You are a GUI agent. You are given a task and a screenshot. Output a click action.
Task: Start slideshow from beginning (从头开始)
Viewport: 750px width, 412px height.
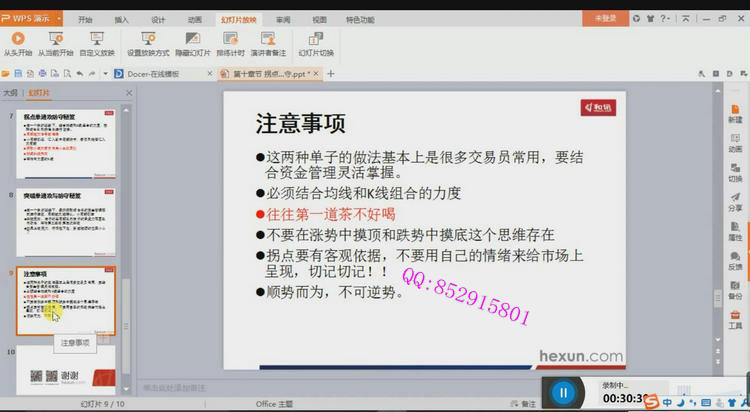point(17,43)
